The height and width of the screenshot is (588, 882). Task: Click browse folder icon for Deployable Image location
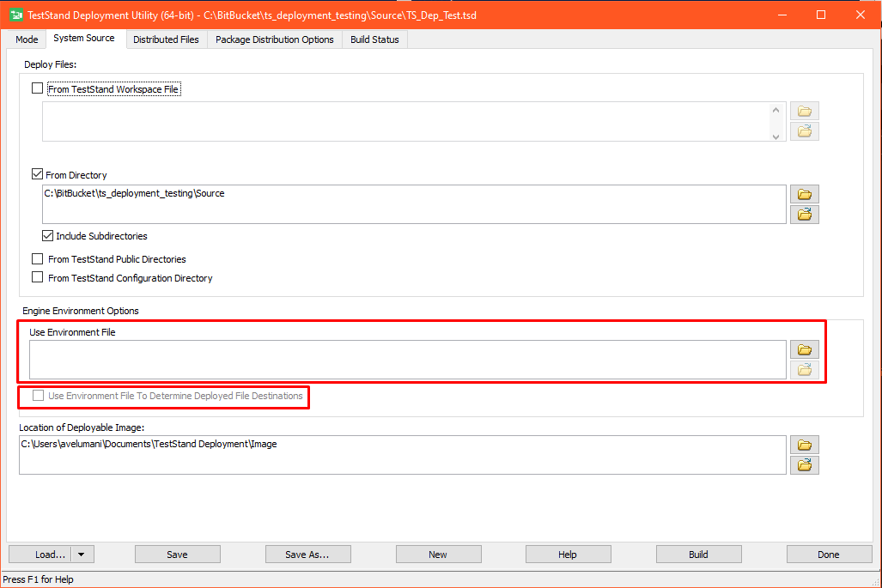pos(805,445)
